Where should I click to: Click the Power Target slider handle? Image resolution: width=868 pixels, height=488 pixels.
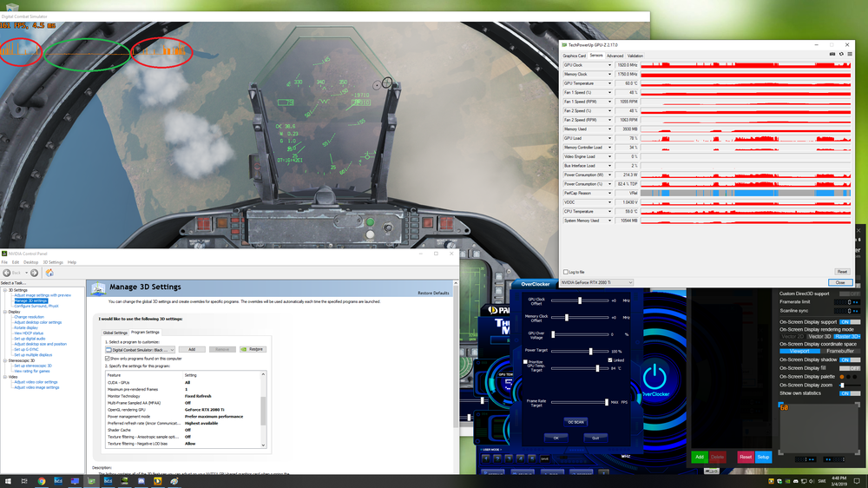pos(590,351)
